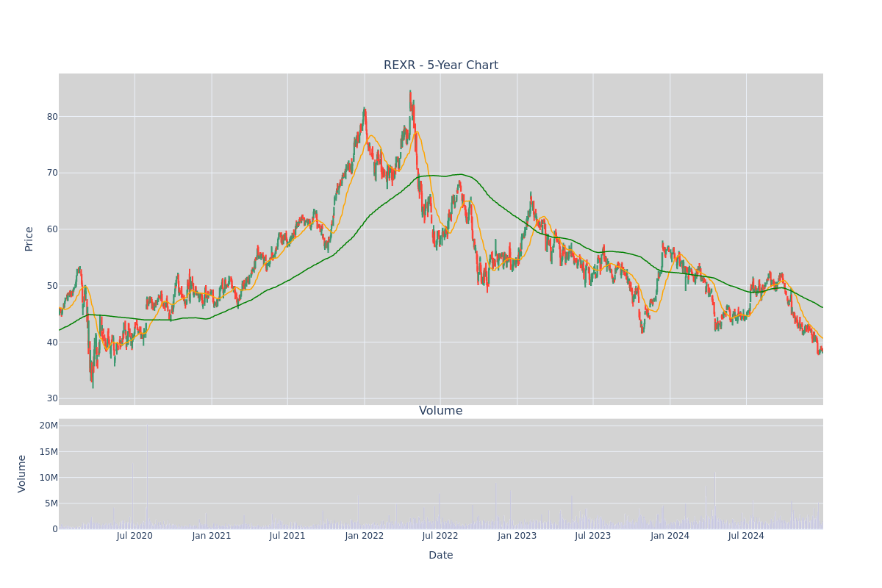
Task: Click the 'Price' y-axis label
Action: (29, 239)
